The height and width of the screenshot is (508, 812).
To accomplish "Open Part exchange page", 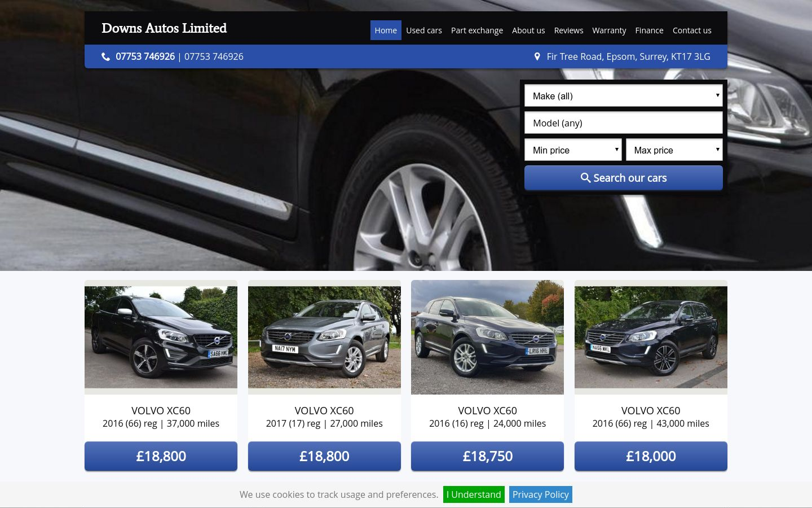I will (477, 30).
